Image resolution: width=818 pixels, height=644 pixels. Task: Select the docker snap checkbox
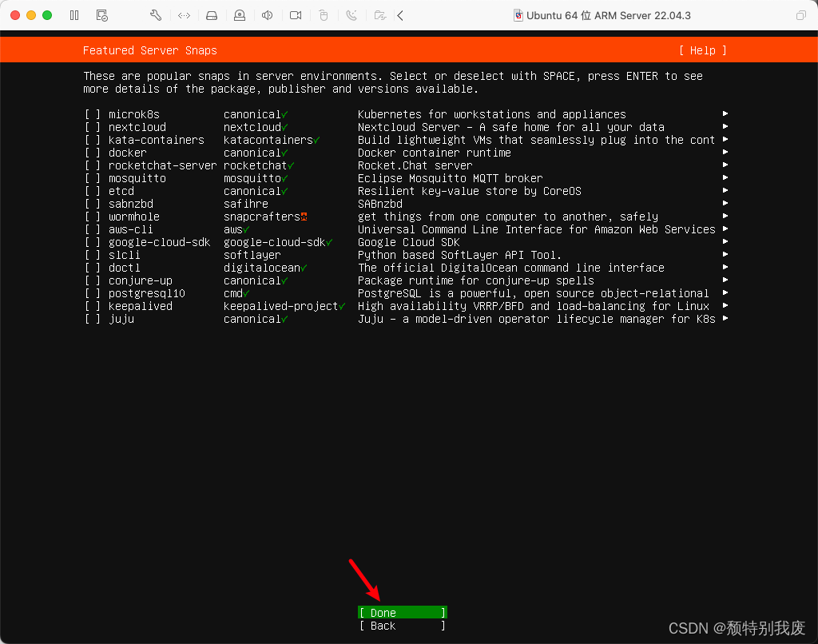(x=93, y=153)
